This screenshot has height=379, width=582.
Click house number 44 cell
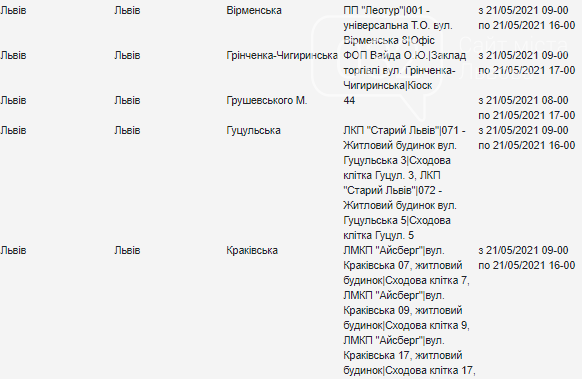pos(349,101)
